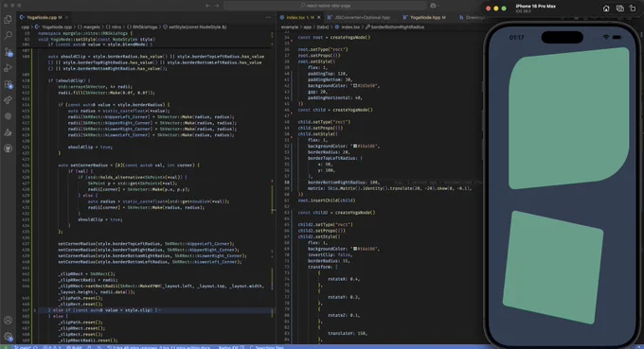This screenshot has height=349, width=644.
Task: Click the #2d3e50 color swatch
Action: click(x=355, y=86)
